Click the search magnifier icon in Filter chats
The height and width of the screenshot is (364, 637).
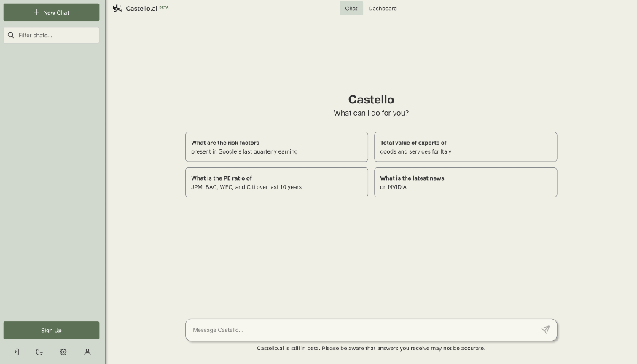11,35
